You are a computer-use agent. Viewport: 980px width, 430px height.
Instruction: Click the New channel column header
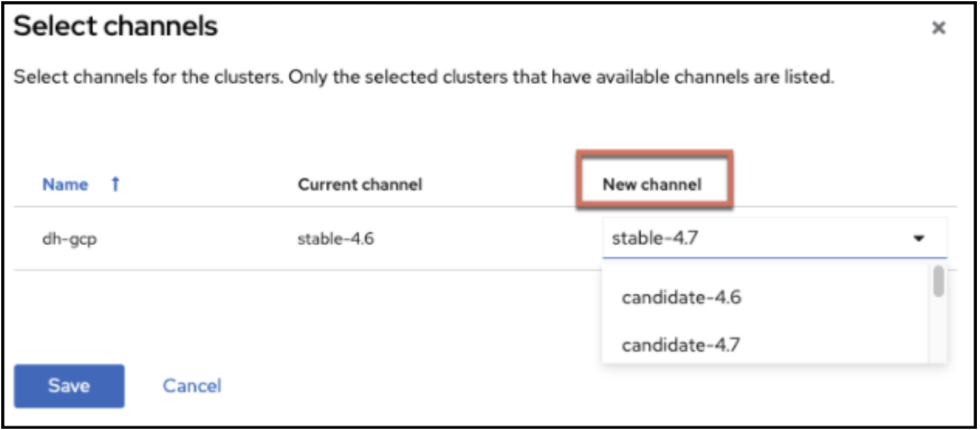(651, 184)
